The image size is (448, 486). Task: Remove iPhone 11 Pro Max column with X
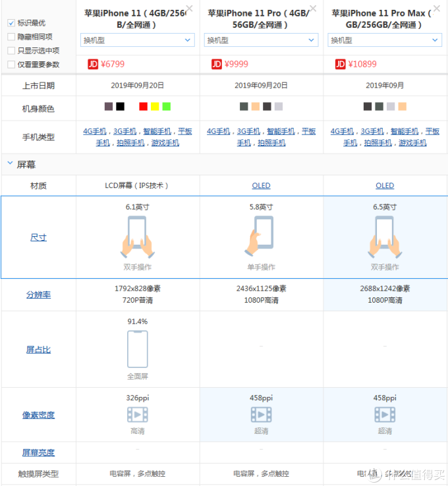(x=437, y=9)
